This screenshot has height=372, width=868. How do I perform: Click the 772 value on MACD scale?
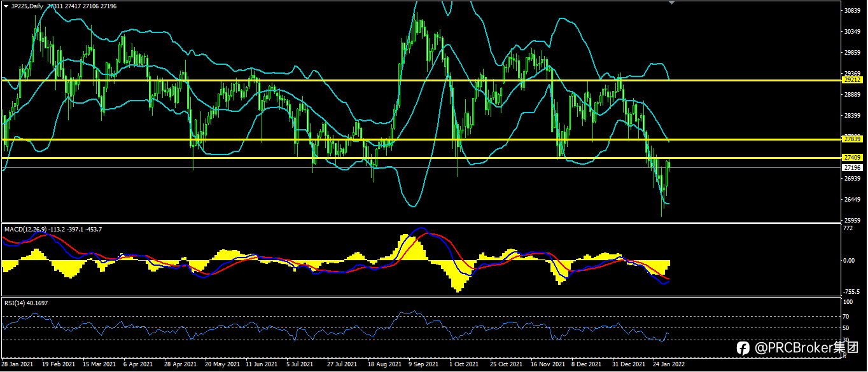(848, 228)
